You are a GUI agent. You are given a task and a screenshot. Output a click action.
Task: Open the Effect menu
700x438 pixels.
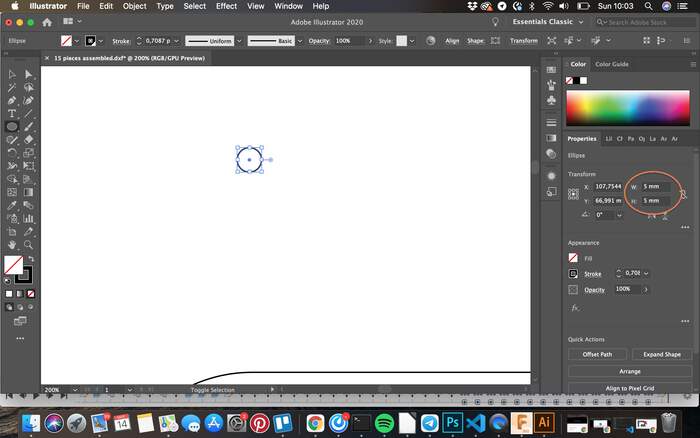click(x=226, y=6)
